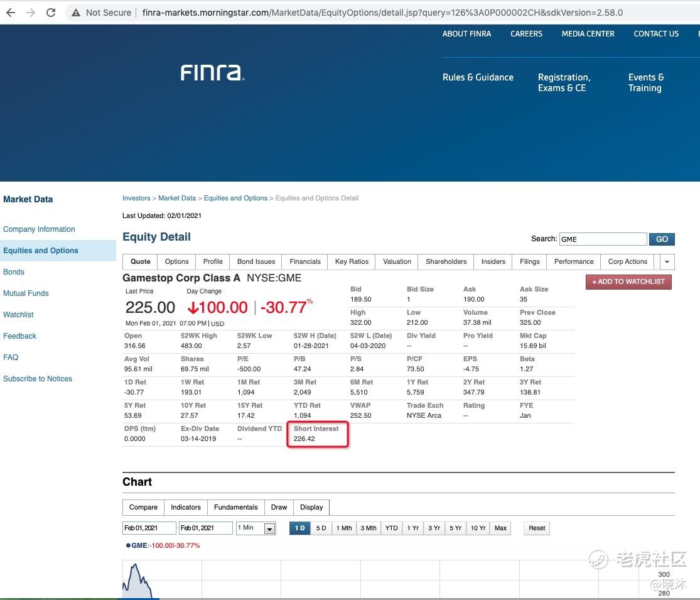The height and width of the screenshot is (600, 700).
Task: Open Registration, Exams & CE menu
Action: 564,83
